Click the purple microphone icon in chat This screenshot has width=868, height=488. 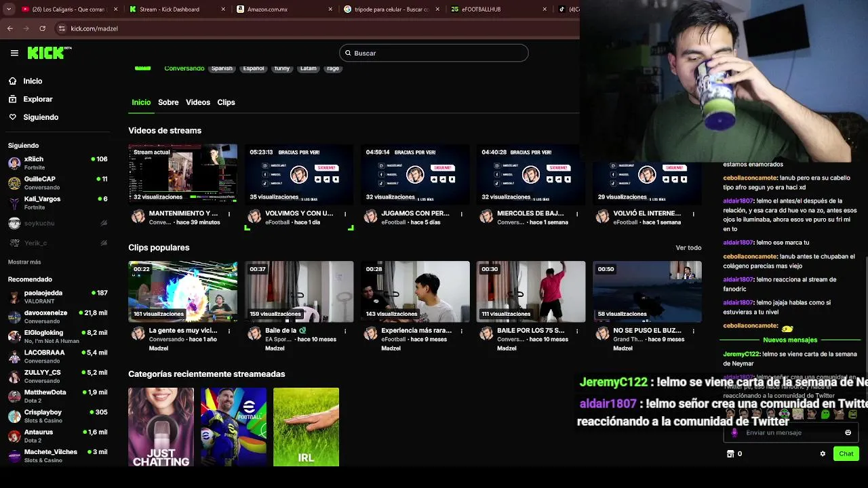(x=734, y=432)
